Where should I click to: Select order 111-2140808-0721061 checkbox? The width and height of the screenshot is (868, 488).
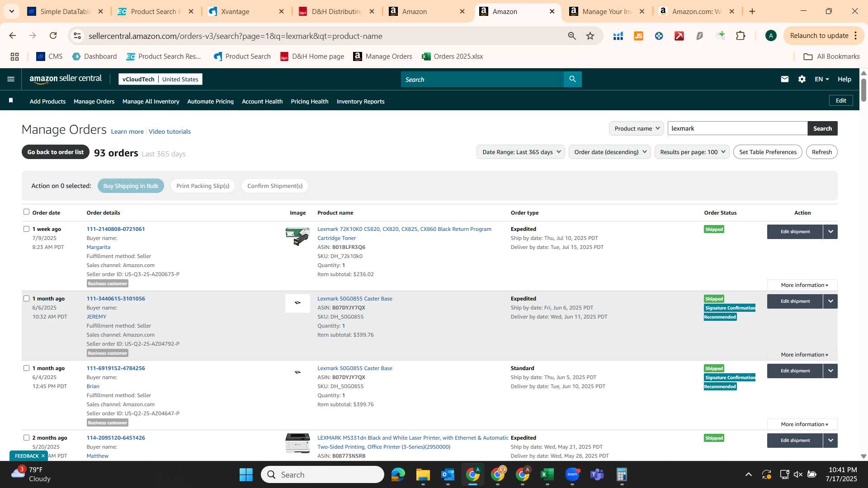(x=26, y=229)
